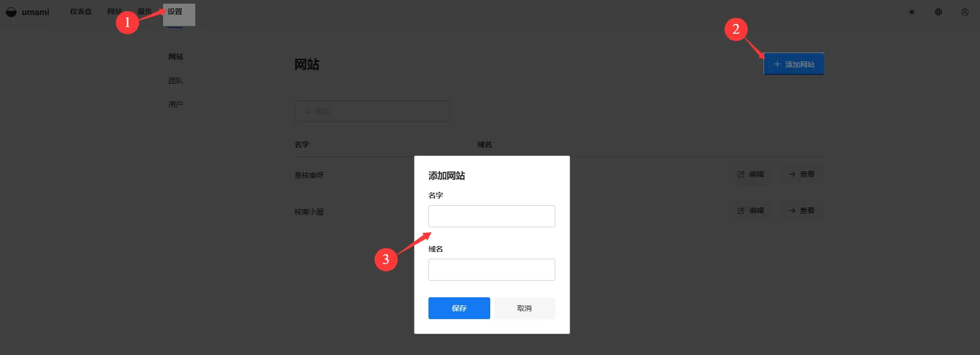Open the 设置 settings menu
980x355 pixels.
[175, 11]
